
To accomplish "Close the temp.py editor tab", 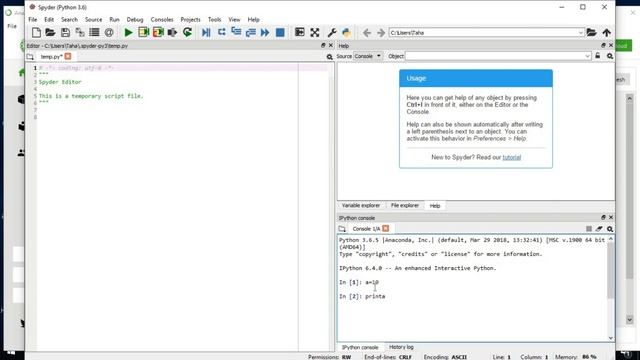I will click(x=68, y=56).
